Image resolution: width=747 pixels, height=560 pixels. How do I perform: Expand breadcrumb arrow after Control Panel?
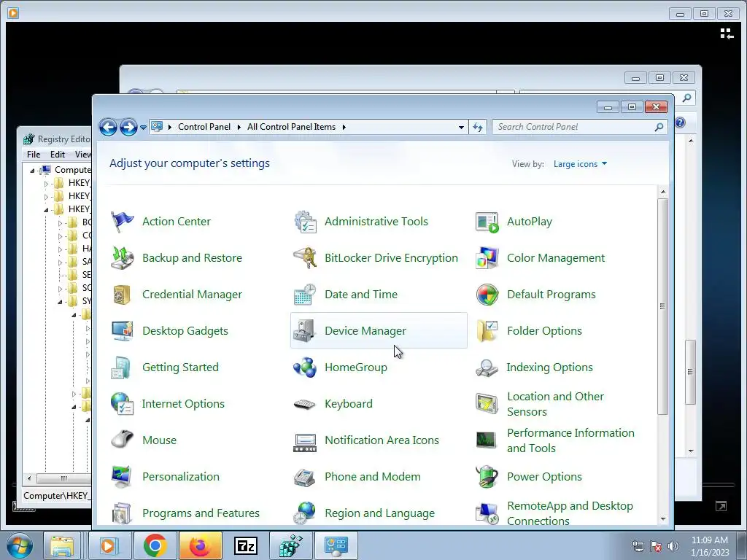(239, 127)
